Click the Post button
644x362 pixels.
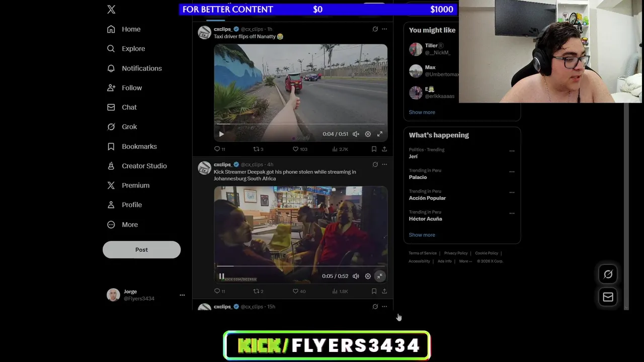[x=141, y=250]
